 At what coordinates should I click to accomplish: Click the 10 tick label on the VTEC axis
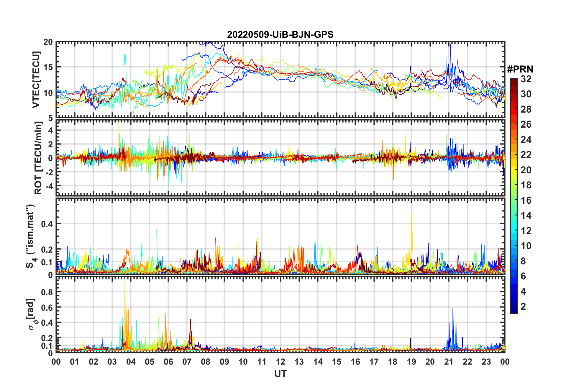coord(48,93)
